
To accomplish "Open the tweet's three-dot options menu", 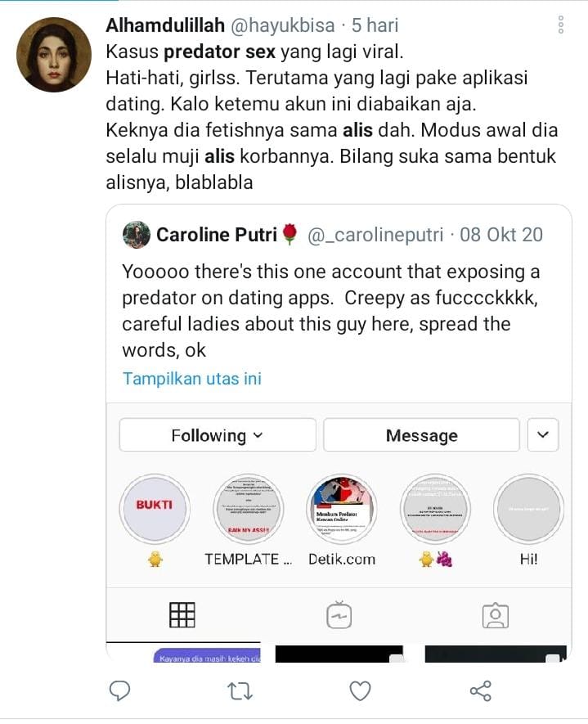I will point(561,25).
